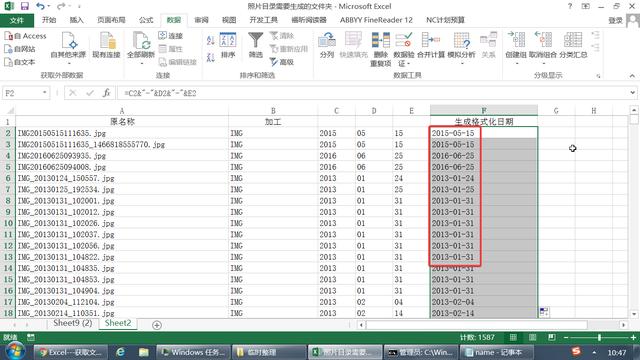Open Outline (分级显示) dialog launcher
Image resolution: width=640 pixels, height=360 pixels.
[x=598, y=76]
